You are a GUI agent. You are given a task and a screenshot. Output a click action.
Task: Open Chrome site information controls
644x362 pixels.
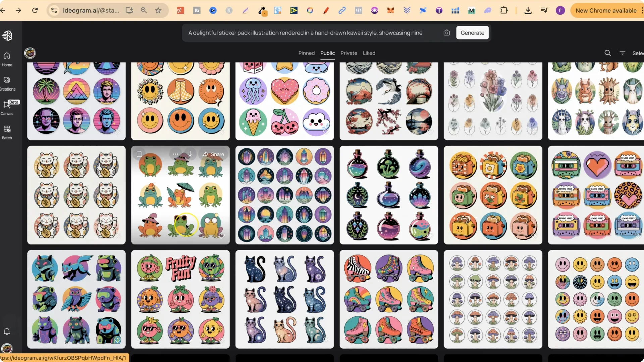[54, 10]
